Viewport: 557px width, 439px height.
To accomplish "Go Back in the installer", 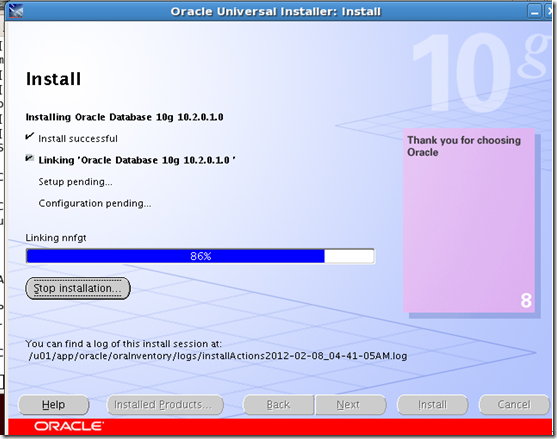I will [x=278, y=405].
